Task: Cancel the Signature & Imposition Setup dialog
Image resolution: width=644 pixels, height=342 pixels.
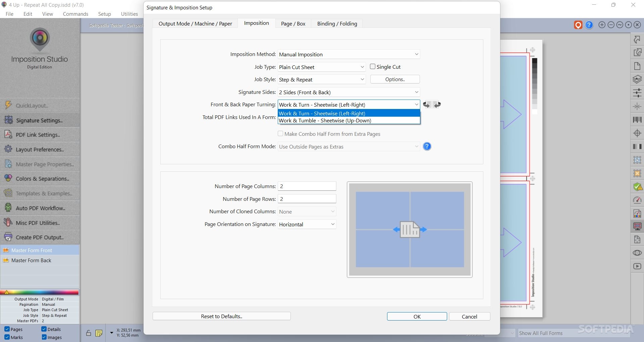Action: pos(469,317)
